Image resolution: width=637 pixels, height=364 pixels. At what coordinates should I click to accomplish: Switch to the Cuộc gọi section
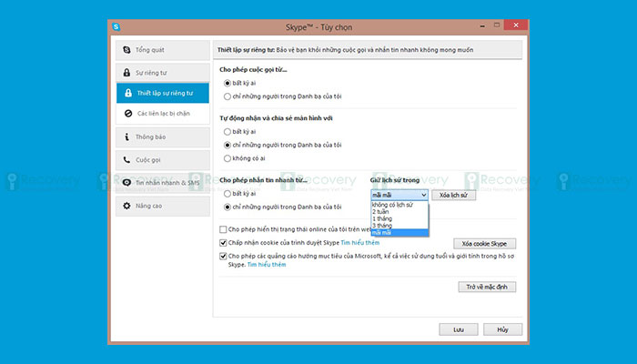click(x=163, y=159)
